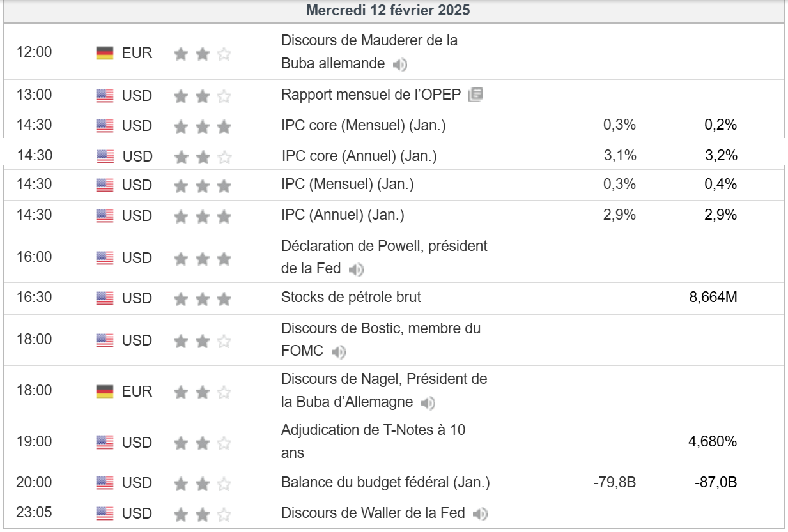Click speaker icon beside Powell declaration
788x532 pixels.
coord(356,270)
